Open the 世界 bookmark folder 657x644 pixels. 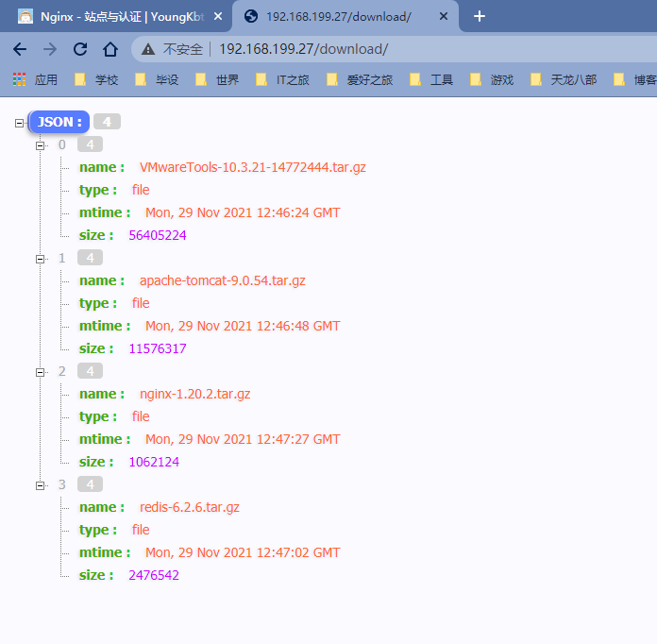(x=217, y=79)
